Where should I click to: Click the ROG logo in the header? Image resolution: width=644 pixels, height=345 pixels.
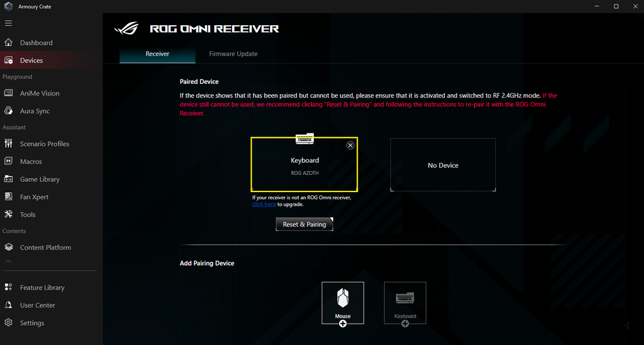point(126,28)
